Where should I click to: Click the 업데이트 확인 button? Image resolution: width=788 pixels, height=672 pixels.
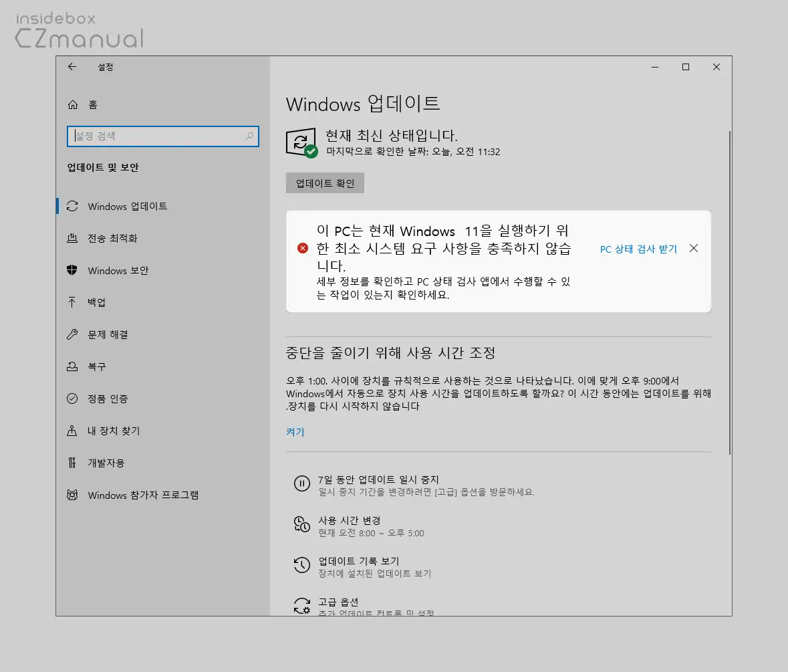click(325, 183)
